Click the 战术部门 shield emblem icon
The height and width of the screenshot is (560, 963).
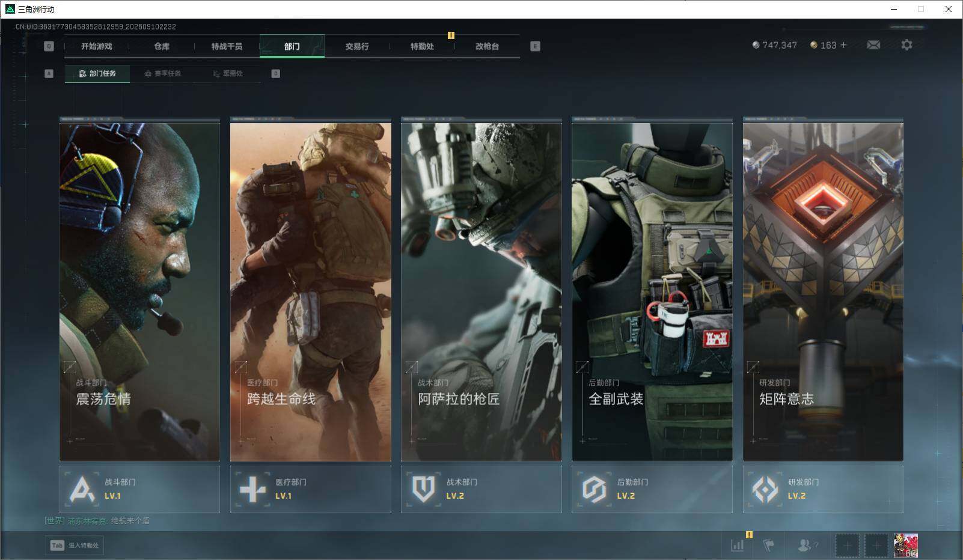[423, 489]
